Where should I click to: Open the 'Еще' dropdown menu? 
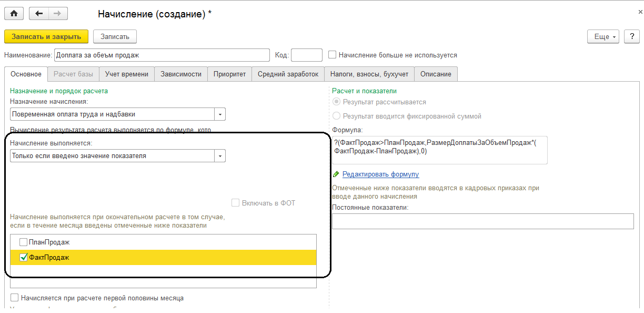pos(603,36)
